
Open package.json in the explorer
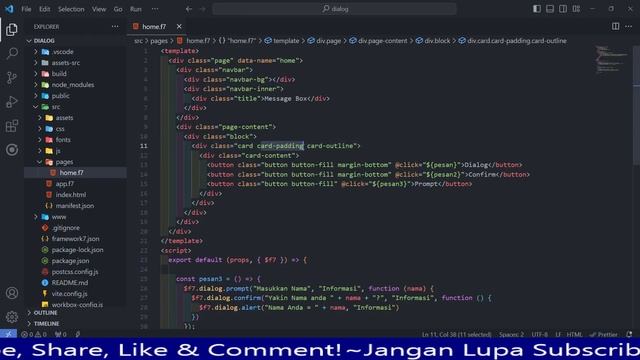coord(75,260)
